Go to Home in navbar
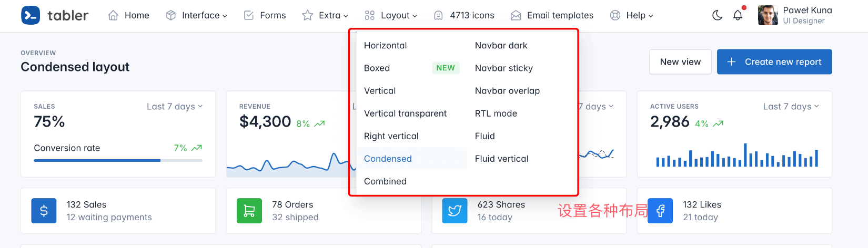 coord(129,15)
